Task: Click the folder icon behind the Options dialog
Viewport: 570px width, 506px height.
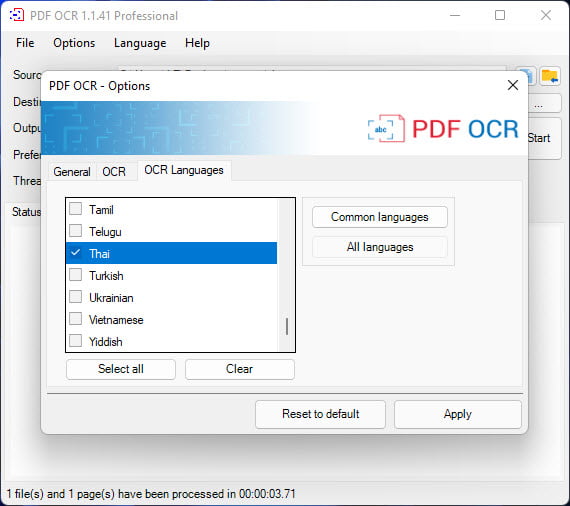Action: 549,76
